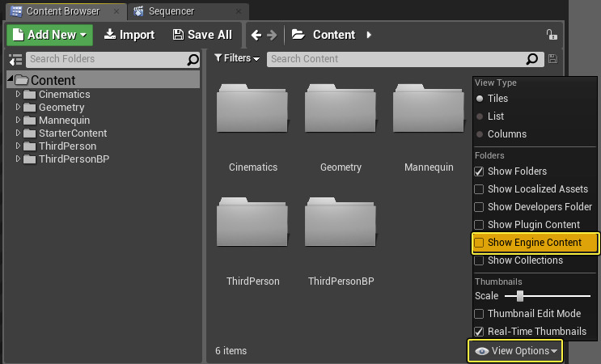Click the magnifier in Search Content field

(531, 59)
